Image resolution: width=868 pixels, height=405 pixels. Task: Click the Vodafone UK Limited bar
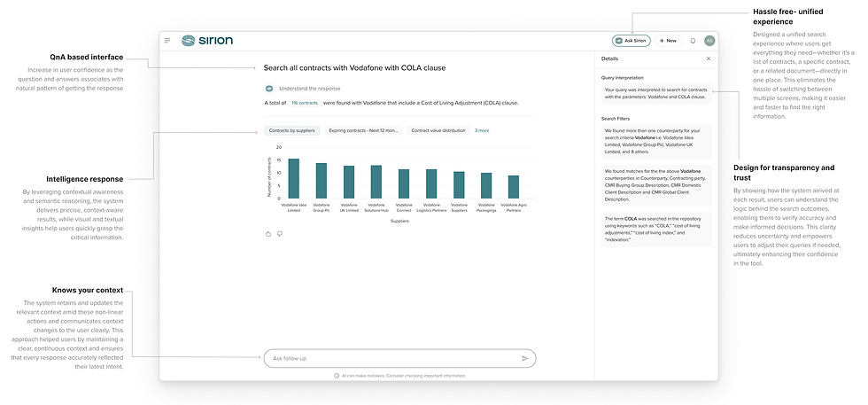[349, 182]
